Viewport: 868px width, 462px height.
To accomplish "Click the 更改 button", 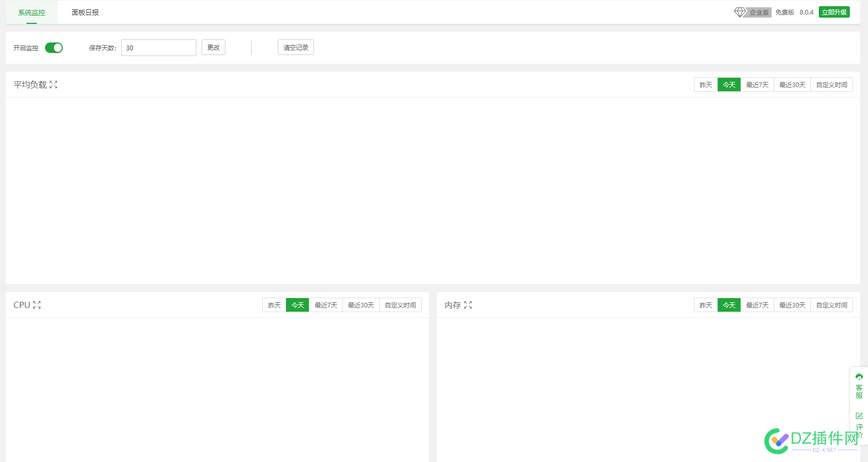I will 214,47.
